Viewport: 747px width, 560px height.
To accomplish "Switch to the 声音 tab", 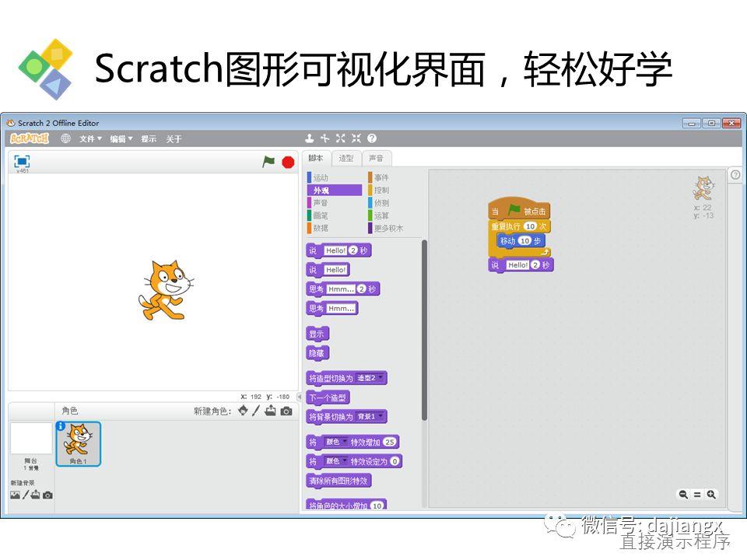I will click(x=377, y=158).
